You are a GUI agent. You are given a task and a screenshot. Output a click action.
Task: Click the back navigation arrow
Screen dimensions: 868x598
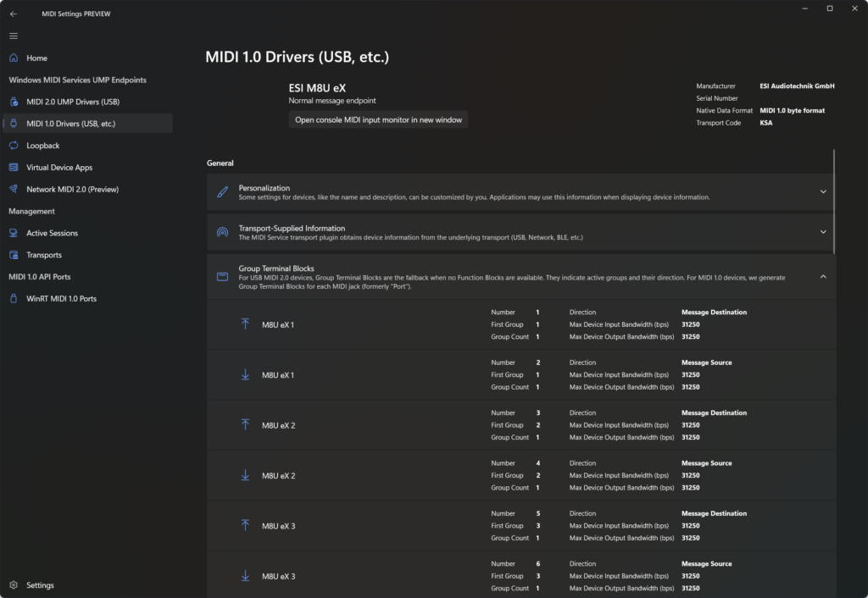(x=11, y=13)
